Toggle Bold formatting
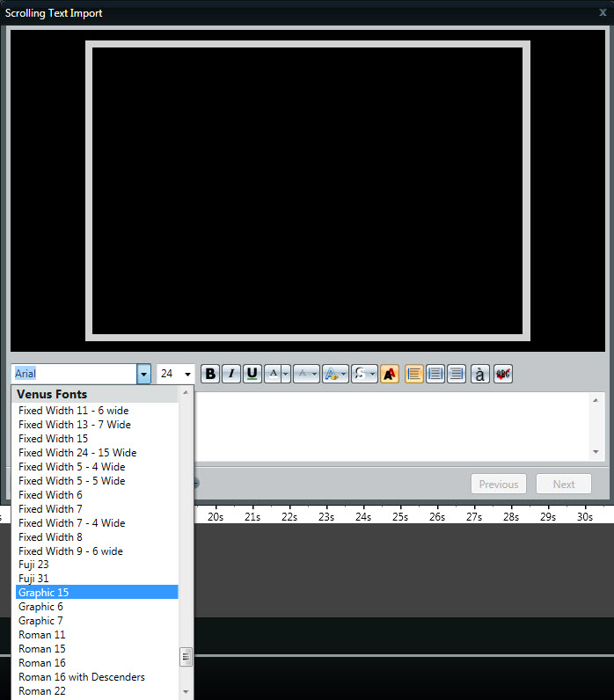 coord(210,374)
